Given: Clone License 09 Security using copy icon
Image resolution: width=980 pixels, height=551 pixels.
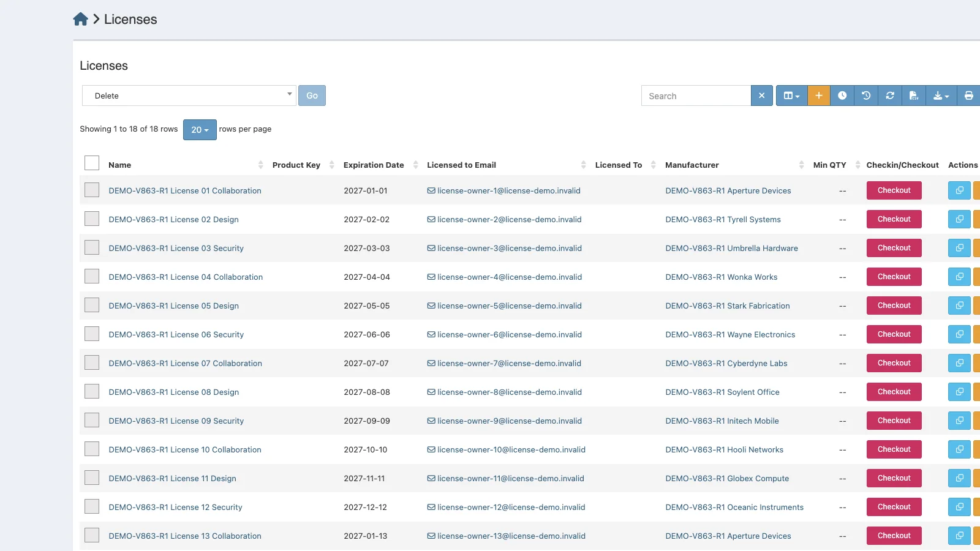Looking at the screenshot, I should coord(959,421).
